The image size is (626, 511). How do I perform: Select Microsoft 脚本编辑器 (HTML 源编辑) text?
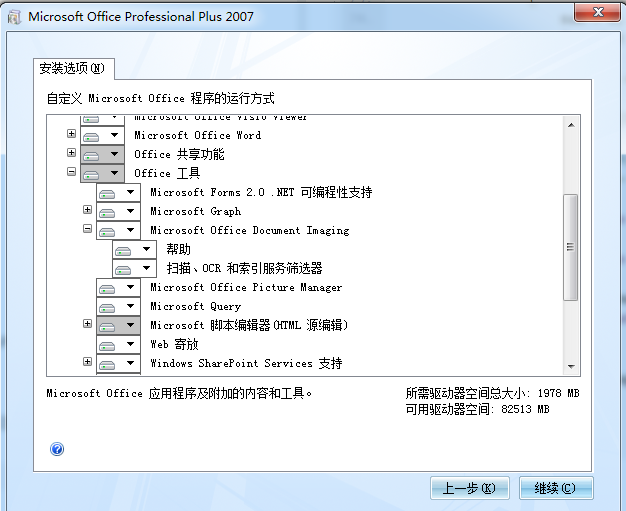pos(249,325)
